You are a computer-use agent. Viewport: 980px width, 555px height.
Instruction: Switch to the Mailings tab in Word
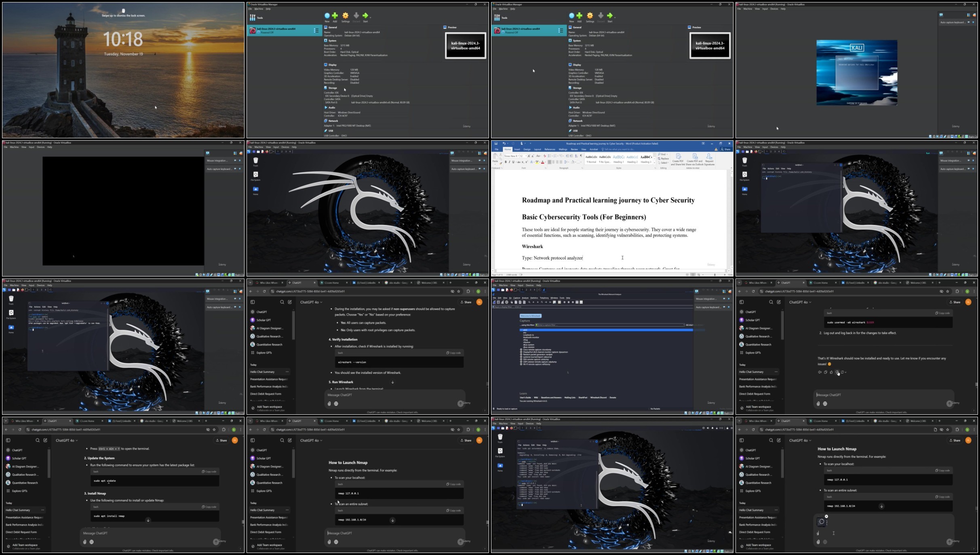pyautogui.click(x=563, y=149)
